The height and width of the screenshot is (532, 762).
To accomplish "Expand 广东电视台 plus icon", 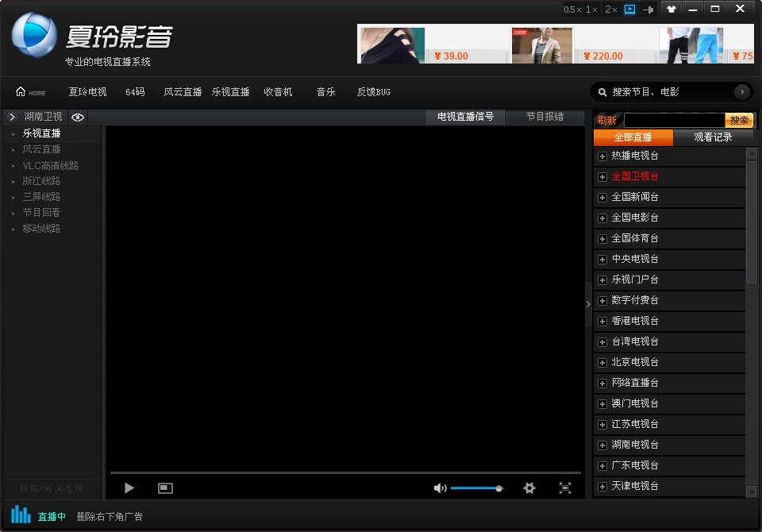I will [602, 466].
